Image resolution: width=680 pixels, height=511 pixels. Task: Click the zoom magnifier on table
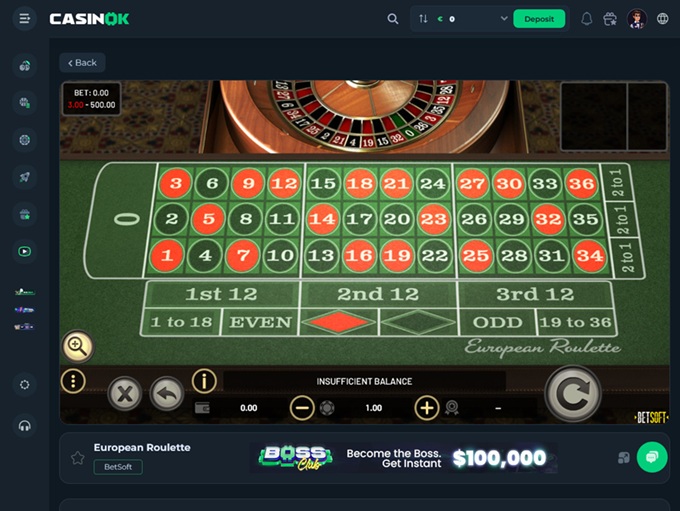pos(77,346)
